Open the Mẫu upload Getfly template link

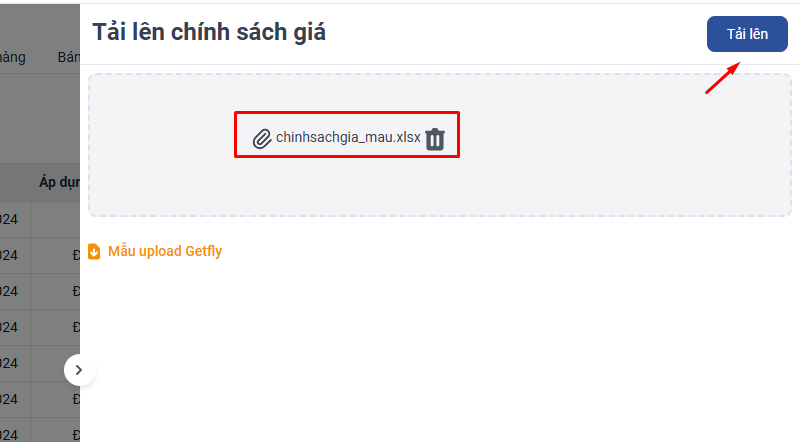point(165,251)
